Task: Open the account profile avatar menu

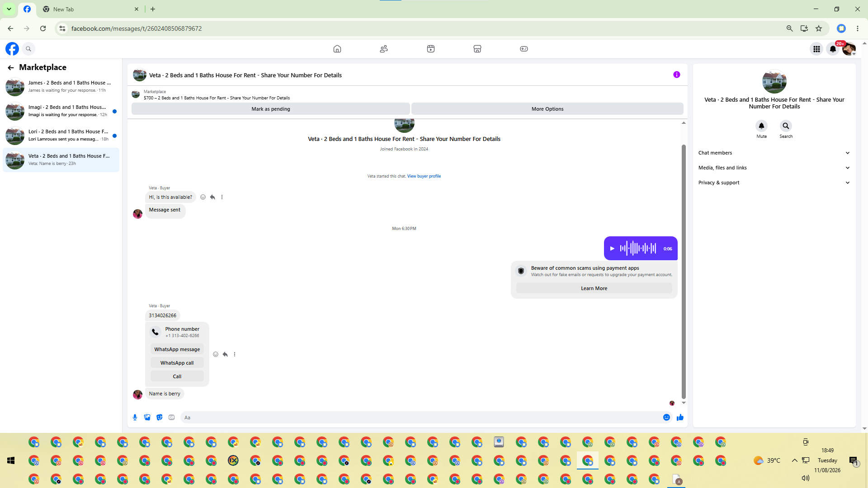Action: click(x=849, y=49)
